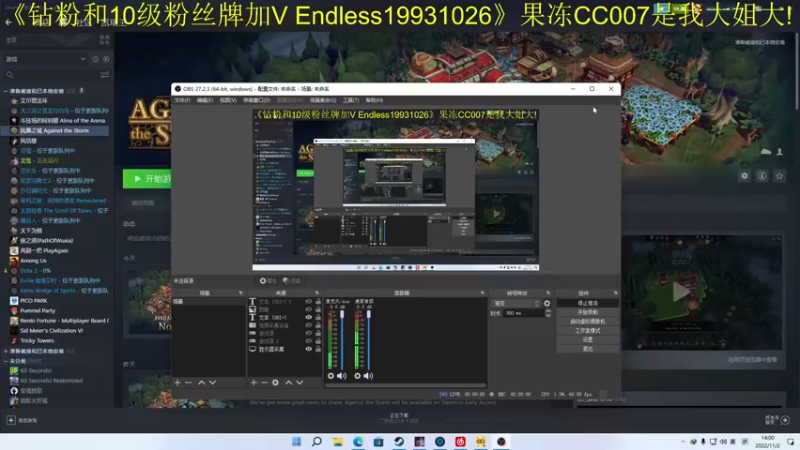Add a new source with the plus icon

[x=254, y=383]
